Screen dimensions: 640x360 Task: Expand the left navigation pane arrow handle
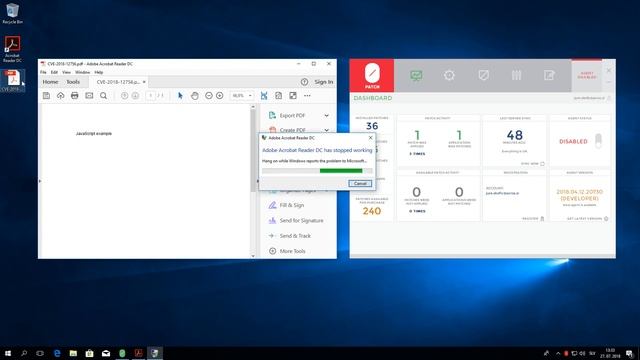pyautogui.click(x=40, y=181)
